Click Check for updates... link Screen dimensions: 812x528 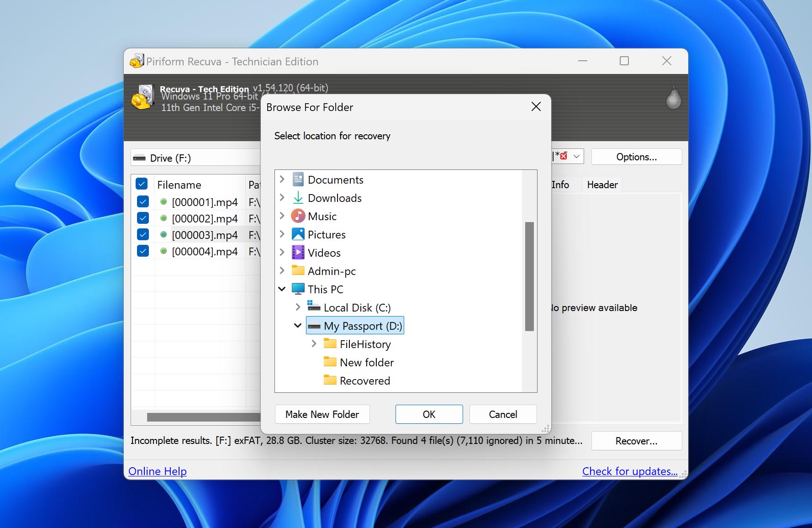pos(630,471)
